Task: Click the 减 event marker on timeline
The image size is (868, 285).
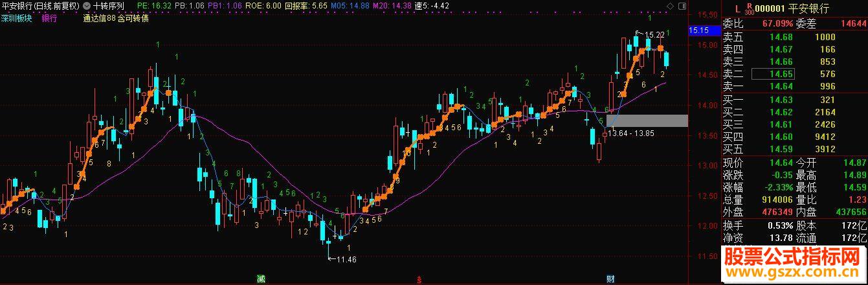Action: pos(260,279)
